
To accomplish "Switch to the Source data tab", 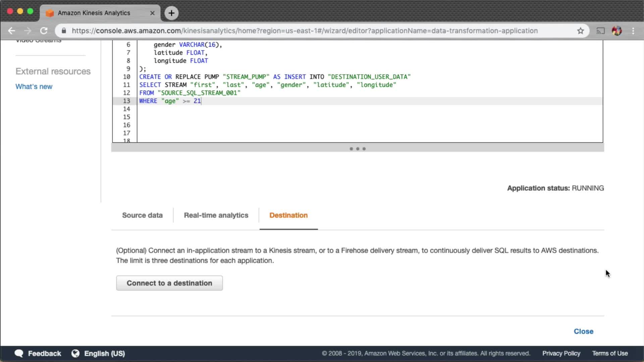I will [142, 215].
